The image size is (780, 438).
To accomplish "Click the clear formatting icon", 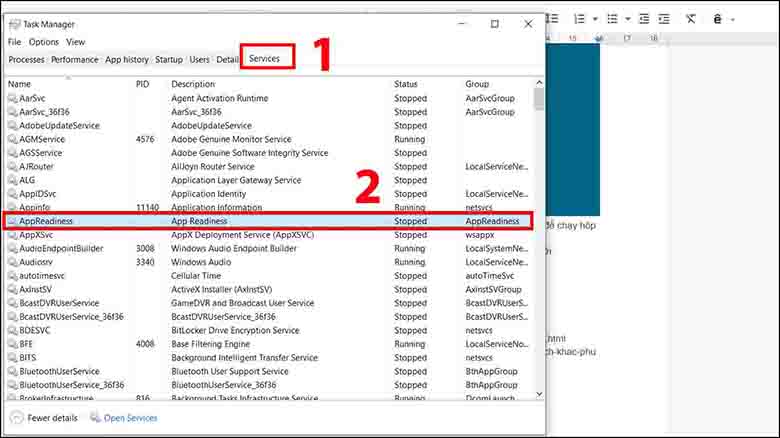I will click(691, 19).
